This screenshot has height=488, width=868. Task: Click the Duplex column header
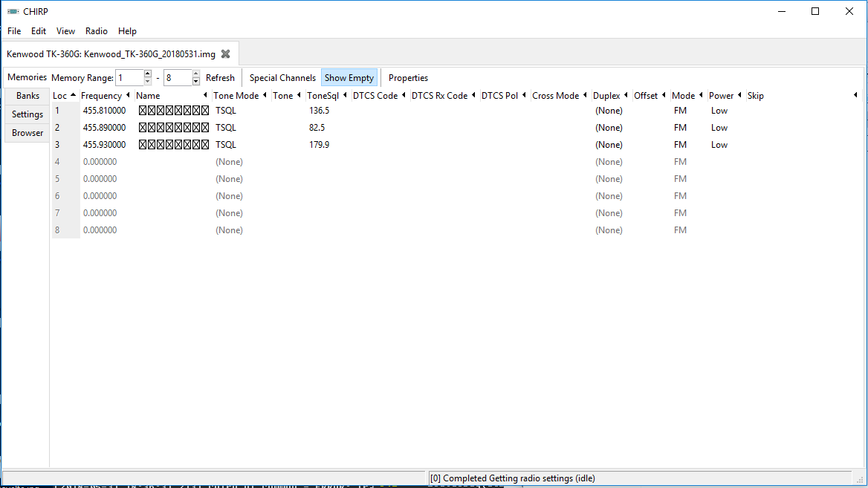click(x=611, y=96)
